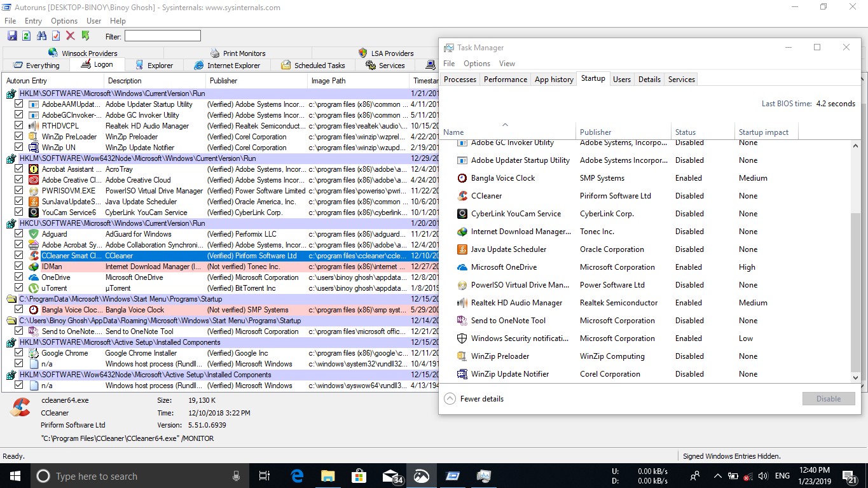Click the Save toolbar icon in Autoruns

12,36
